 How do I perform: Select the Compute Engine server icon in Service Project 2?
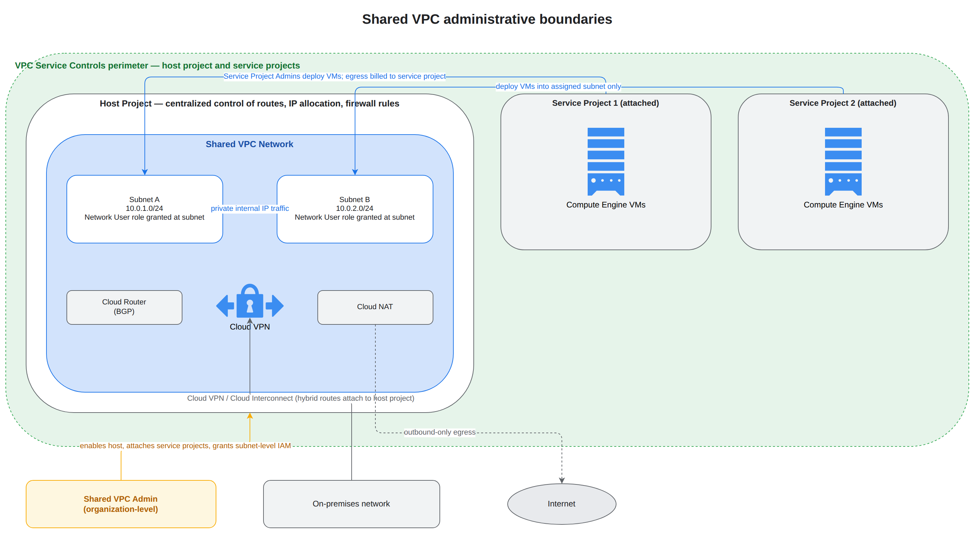pos(843,161)
